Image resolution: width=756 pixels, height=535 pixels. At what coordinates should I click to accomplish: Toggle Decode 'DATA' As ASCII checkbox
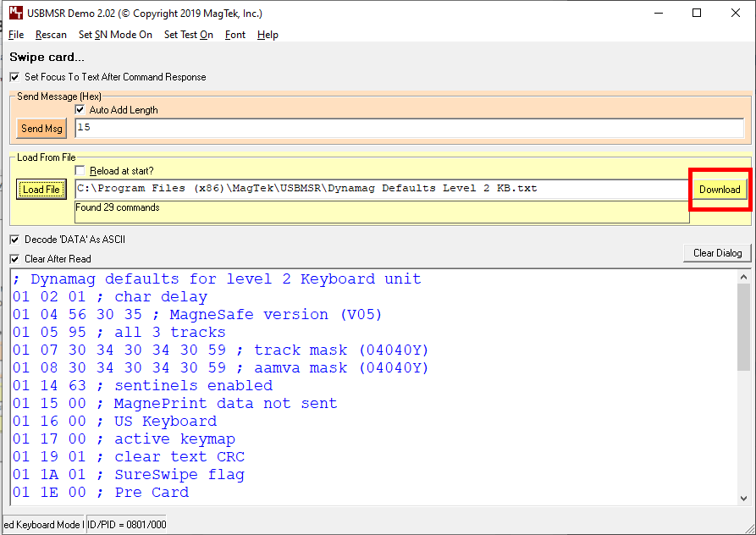point(15,240)
